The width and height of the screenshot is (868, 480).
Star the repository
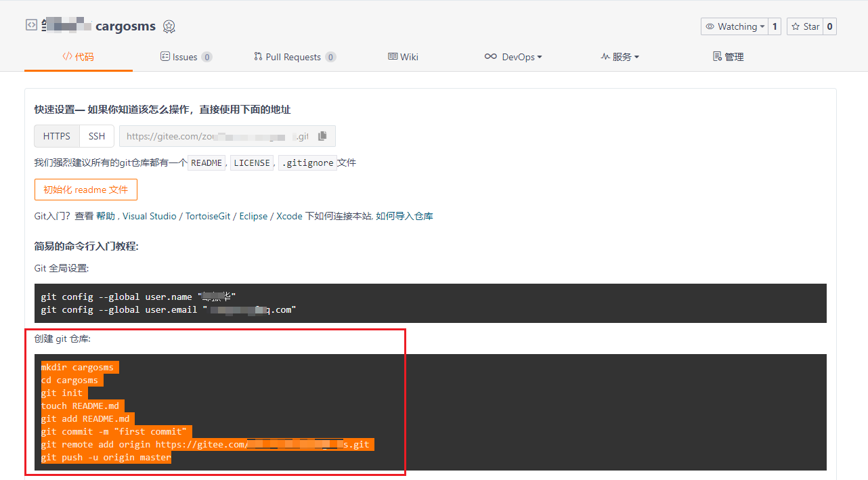[805, 26]
